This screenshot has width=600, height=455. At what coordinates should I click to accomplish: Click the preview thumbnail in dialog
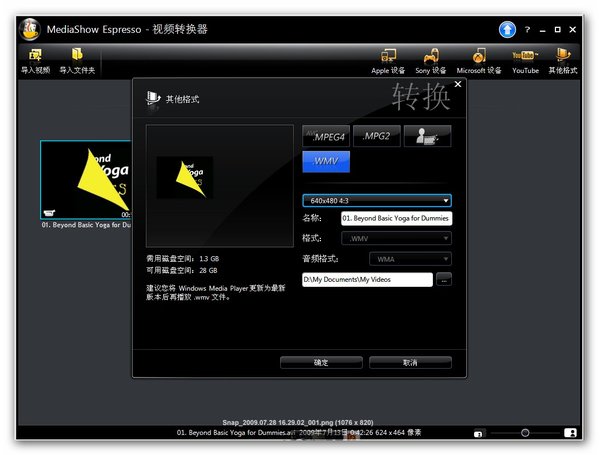[x=185, y=177]
